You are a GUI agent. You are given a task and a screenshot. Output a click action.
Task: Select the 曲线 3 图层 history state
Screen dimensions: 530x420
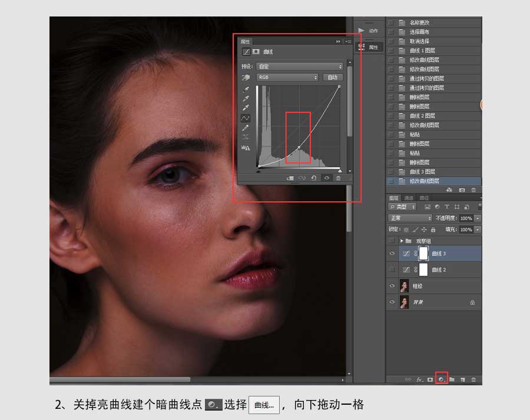422,172
